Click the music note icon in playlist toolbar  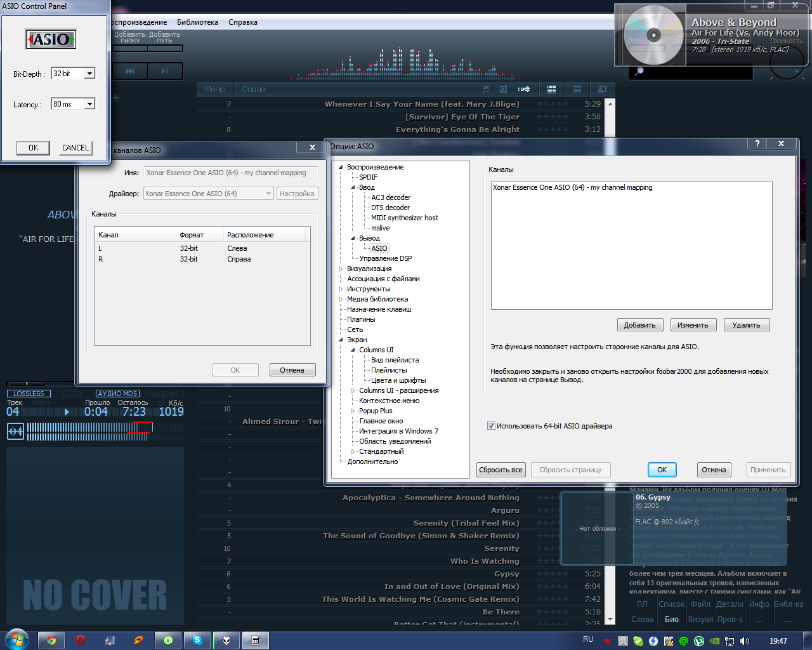coord(485,90)
